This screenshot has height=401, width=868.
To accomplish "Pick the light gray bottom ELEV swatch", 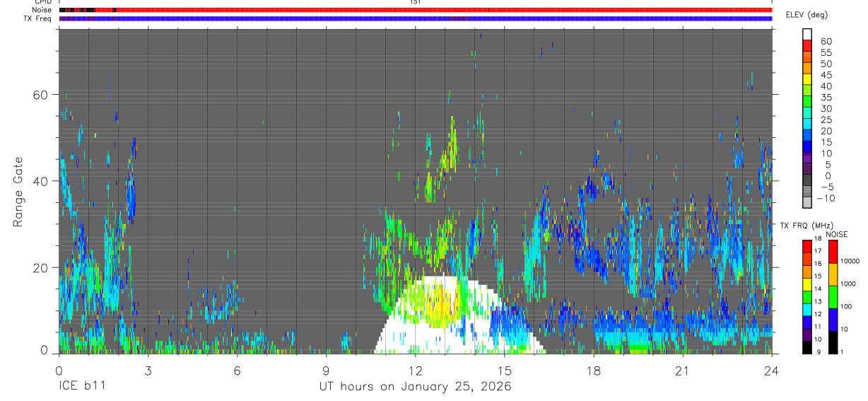I will (x=808, y=202).
